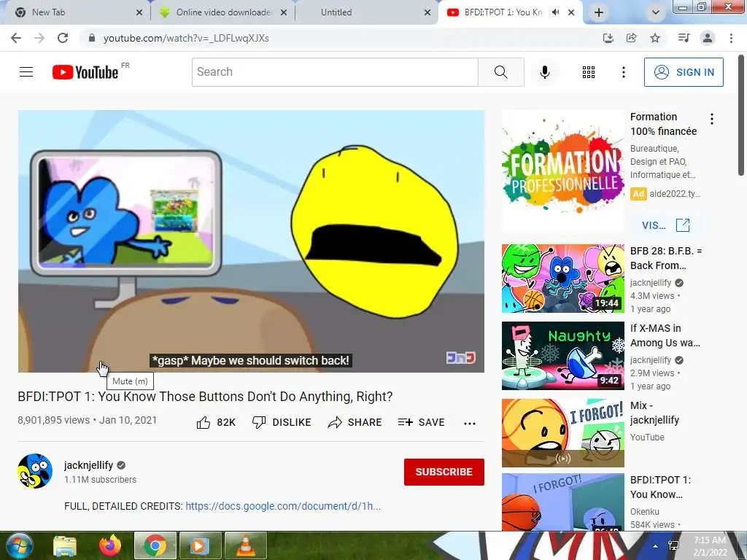Click the share page icon in the address bar

632,38
